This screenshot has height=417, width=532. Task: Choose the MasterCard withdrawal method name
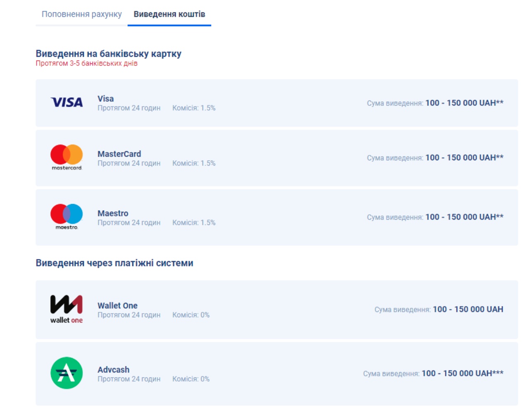(119, 154)
